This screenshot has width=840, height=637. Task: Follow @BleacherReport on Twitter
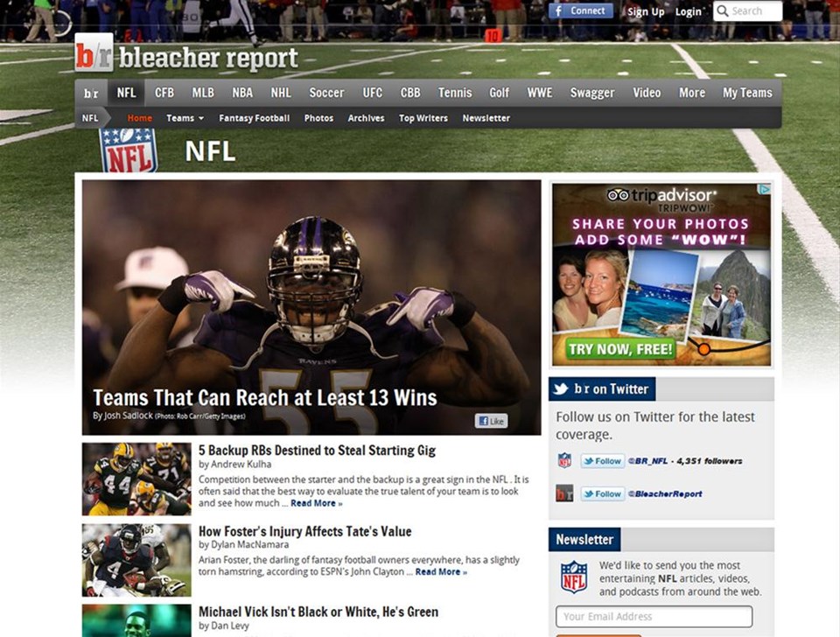[x=603, y=493]
